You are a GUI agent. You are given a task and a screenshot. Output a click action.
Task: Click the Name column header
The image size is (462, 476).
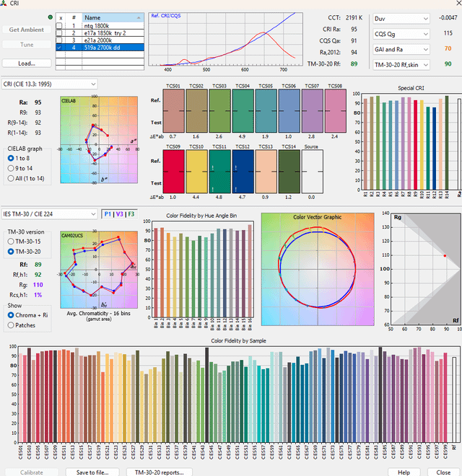click(x=92, y=17)
